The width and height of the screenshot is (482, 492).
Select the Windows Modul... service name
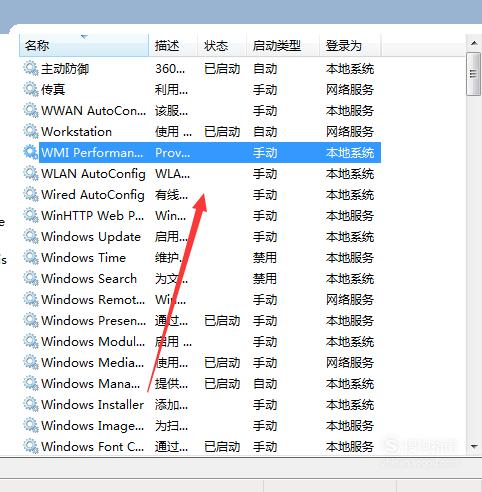(x=93, y=342)
